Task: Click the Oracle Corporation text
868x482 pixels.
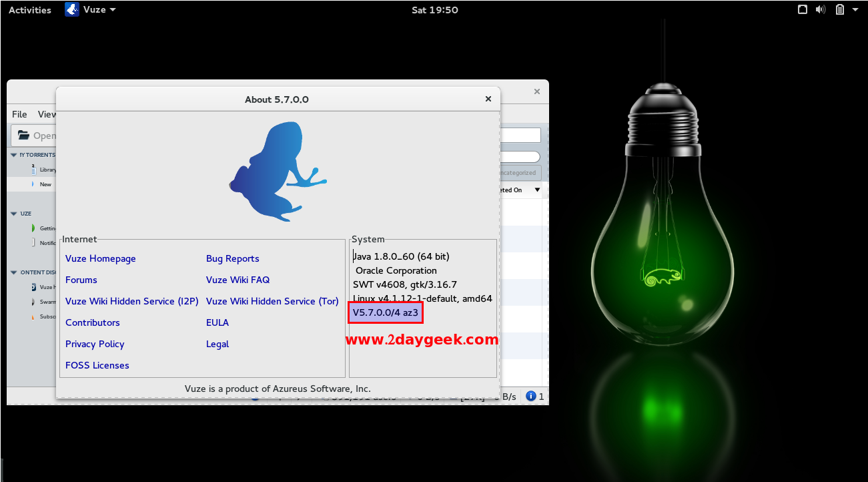Action: (x=396, y=270)
